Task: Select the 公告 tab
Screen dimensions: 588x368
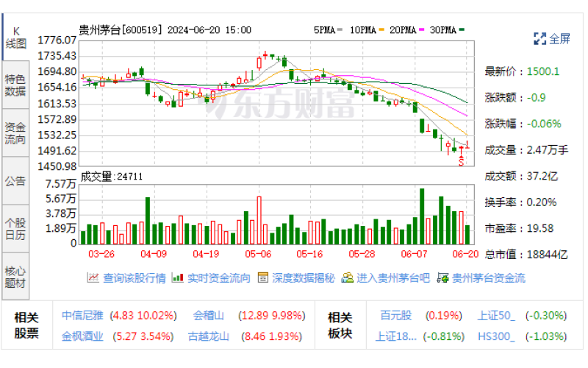Action: pyautogui.click(x=15, y=181)
